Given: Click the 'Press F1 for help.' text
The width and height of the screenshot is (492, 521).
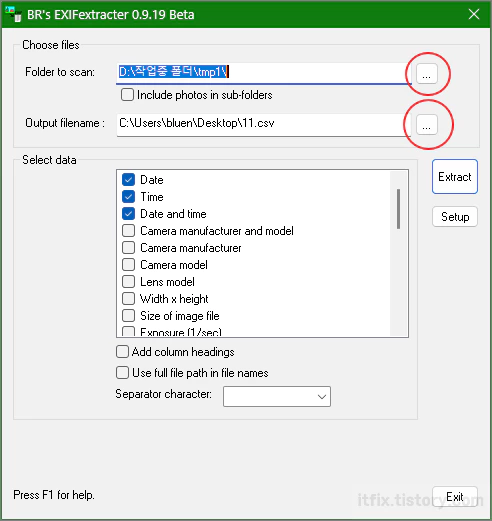Looking at the screenshot, I should 54,495.
